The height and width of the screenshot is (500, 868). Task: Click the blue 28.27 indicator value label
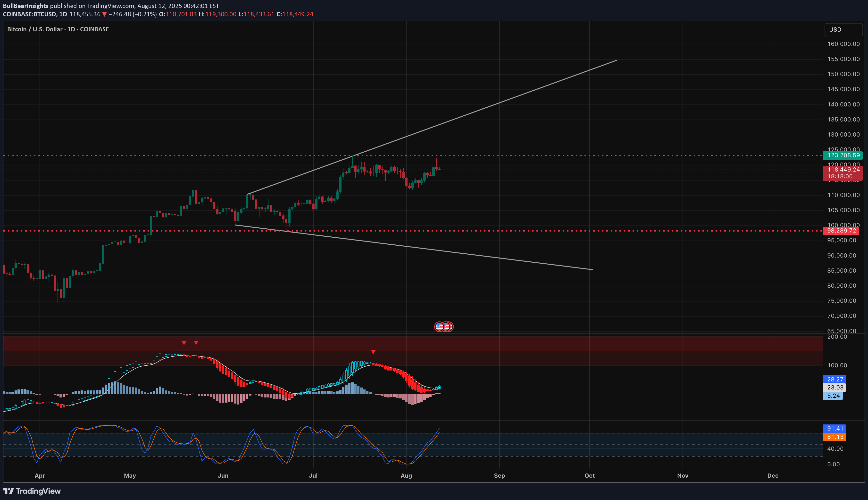pyautogui.click(x=835, y=379)
